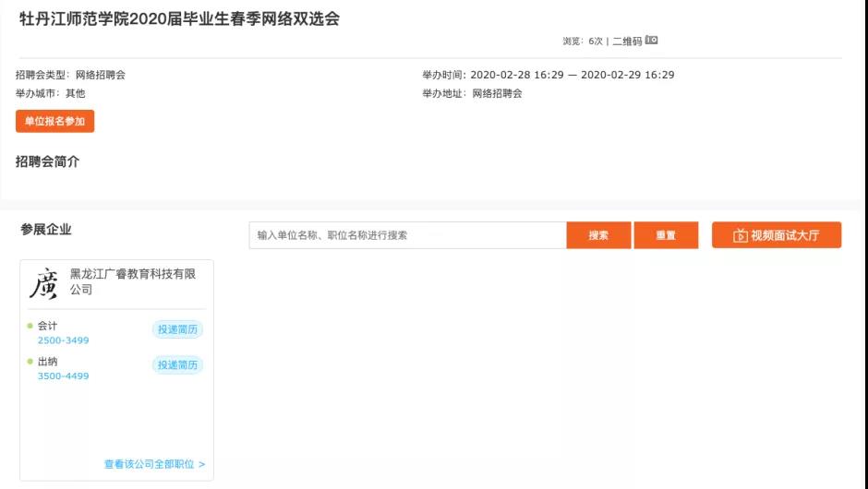Image resolution: width=868 pixels, height=489 pixels.
Task: Click the 牡丹江师范学院2020届 job fair title
Action: (180, 18)
